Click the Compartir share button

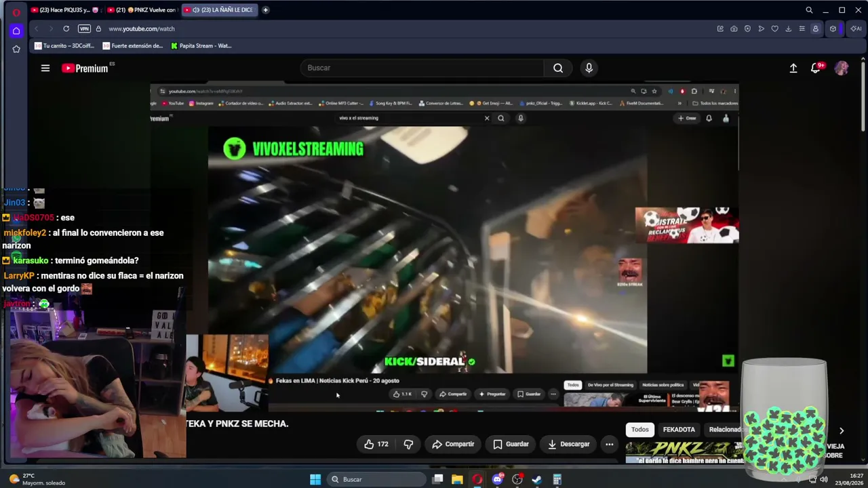453,444
